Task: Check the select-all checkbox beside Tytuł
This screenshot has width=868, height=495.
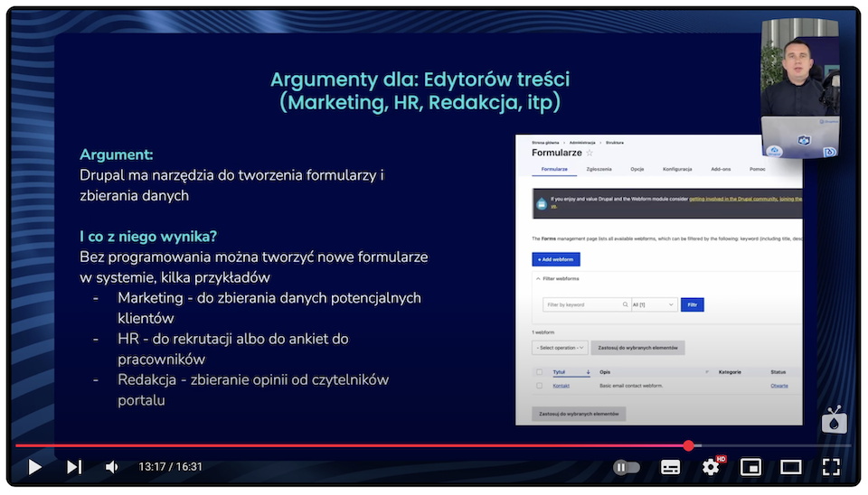Action: (x=540, y=371)
